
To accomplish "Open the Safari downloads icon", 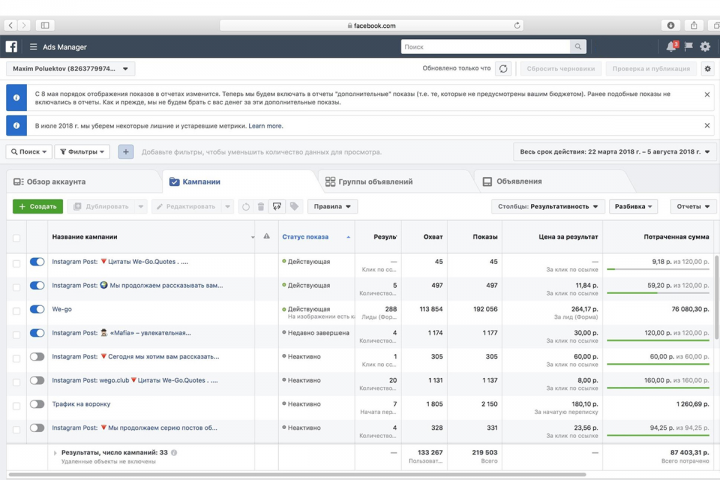I will [x=671, y=25].
